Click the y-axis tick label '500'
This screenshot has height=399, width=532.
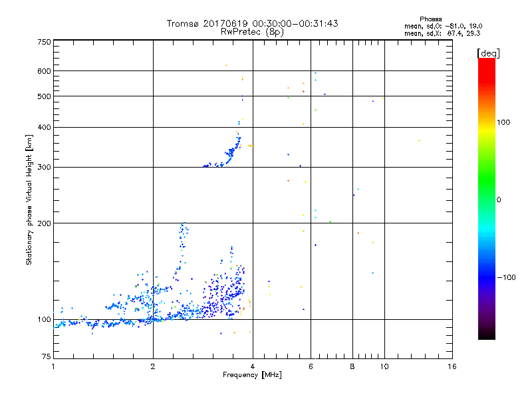[x=44, y=96]
